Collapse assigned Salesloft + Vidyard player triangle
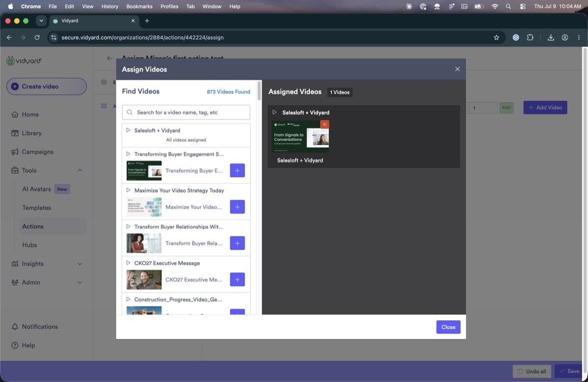Screen dimensions: 588x382 point(274,112)
